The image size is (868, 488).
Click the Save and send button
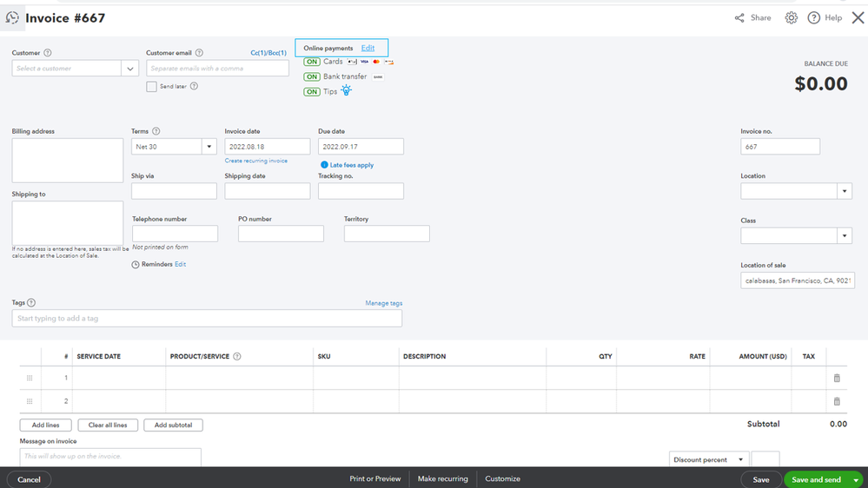816,479
